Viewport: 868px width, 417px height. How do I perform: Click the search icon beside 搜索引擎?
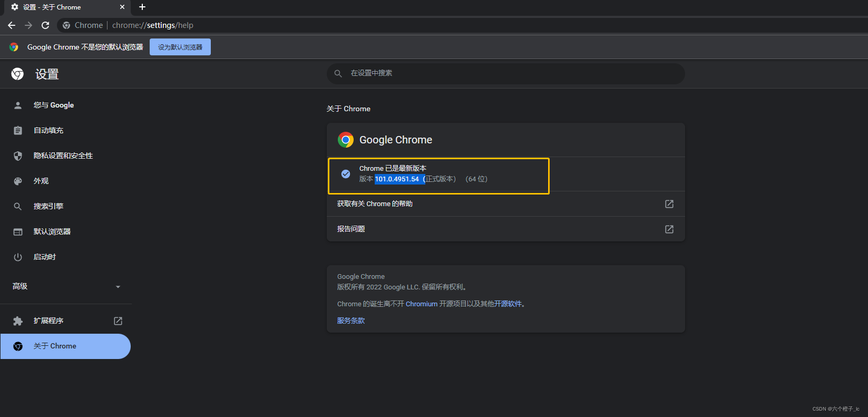[x=18, y=206]
